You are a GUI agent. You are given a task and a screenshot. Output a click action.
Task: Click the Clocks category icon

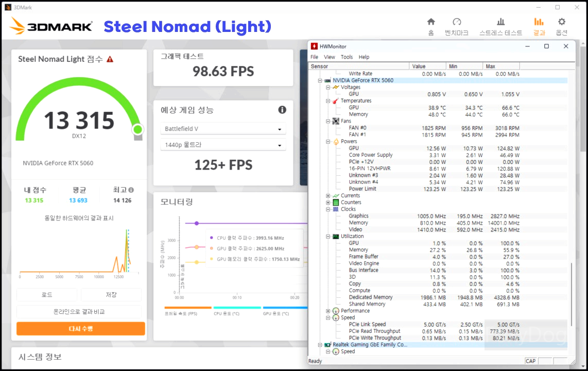tap(336, 209)
